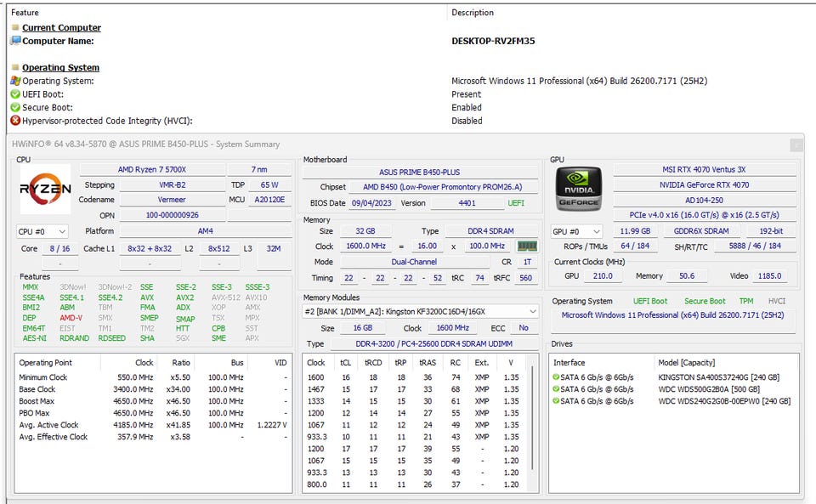The height and width of the screenshot is (504, 816).
Task: Open the GPU #0 selector dropdown
Action: point(577,231)
